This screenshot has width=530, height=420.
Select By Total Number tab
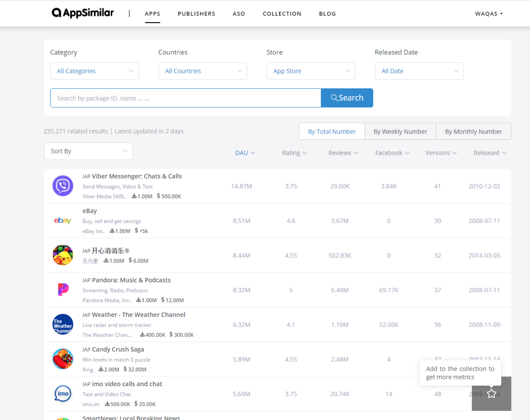click(x=332, y=131)
